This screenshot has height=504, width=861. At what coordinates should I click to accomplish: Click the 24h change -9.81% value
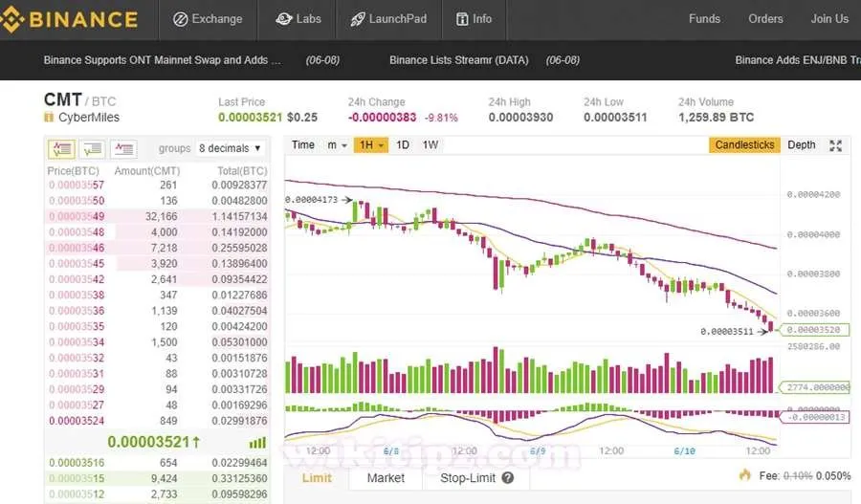click(441, 118)
